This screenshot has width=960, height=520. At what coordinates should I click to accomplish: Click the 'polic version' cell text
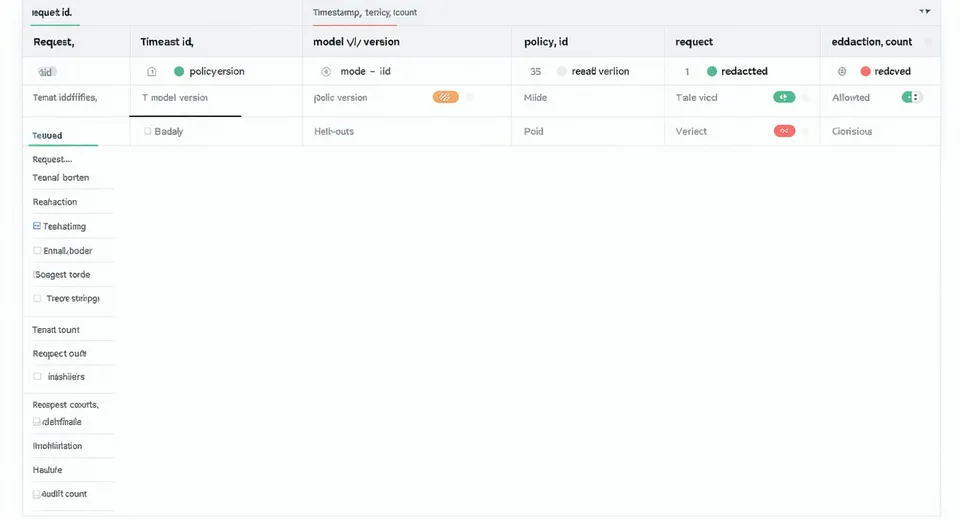pyautogui.click(x=340, y=97)
